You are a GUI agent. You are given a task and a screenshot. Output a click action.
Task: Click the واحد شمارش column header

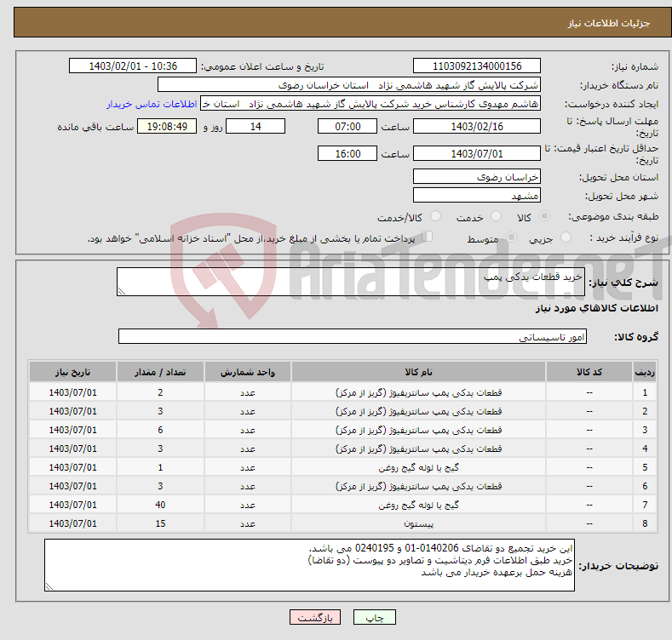[248, 372]
